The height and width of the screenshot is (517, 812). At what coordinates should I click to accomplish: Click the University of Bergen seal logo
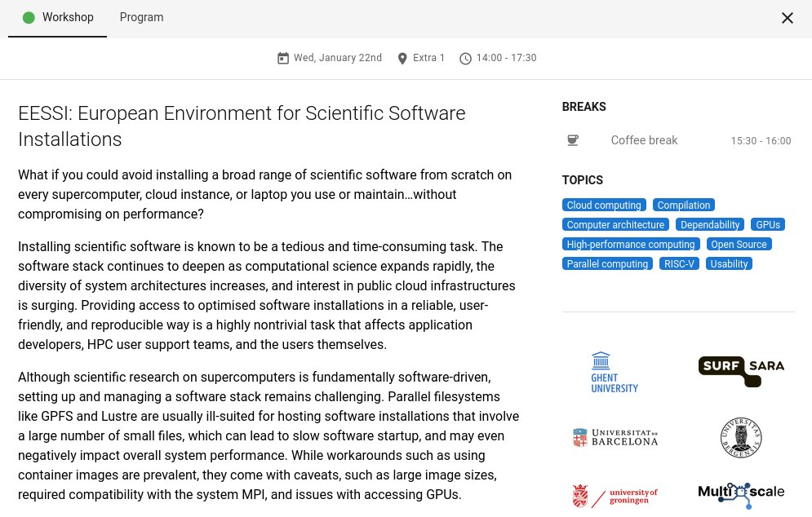click(740, 437)
